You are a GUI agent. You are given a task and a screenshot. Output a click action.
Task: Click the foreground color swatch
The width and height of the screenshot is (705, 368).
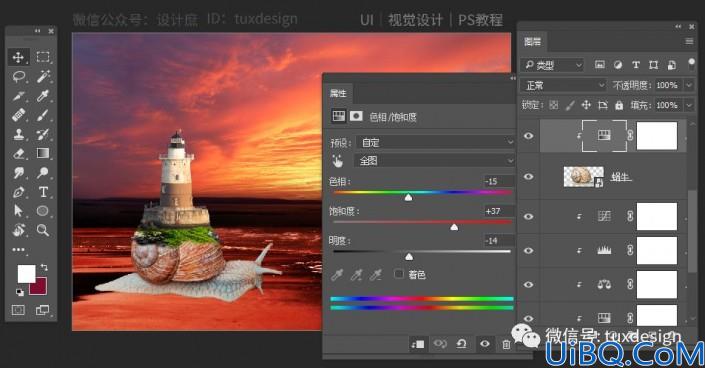(x=26, y=274)
